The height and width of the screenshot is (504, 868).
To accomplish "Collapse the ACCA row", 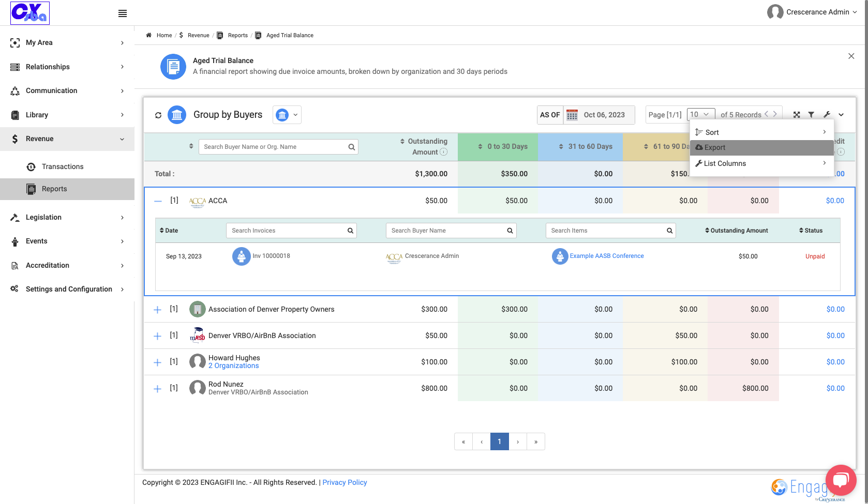I will coord(158,201).
